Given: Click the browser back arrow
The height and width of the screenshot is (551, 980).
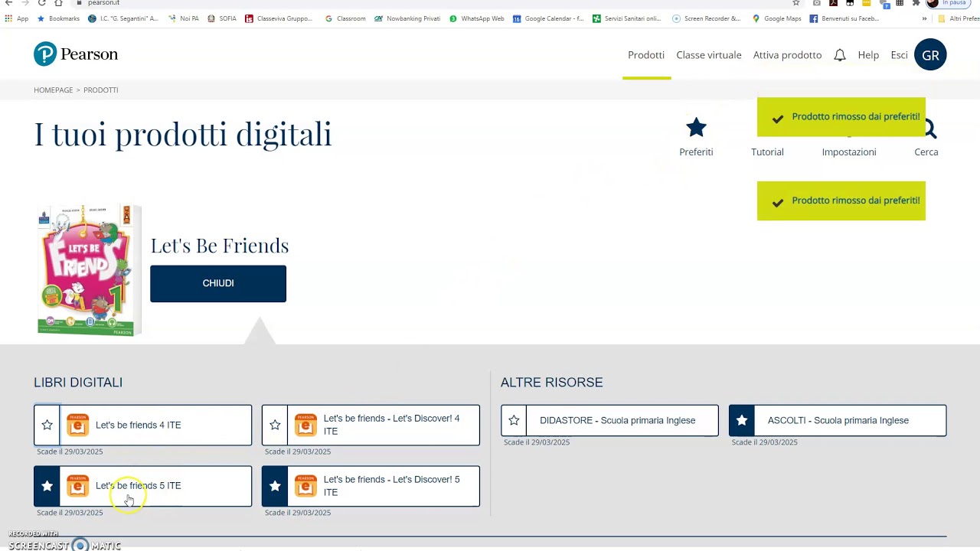Looking at the screenshot, I should [x=8, y=3].
